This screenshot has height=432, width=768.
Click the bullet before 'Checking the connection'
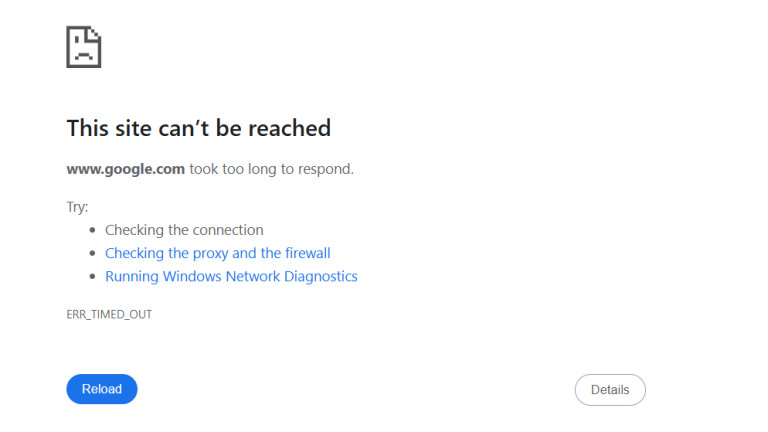(93, 230)
